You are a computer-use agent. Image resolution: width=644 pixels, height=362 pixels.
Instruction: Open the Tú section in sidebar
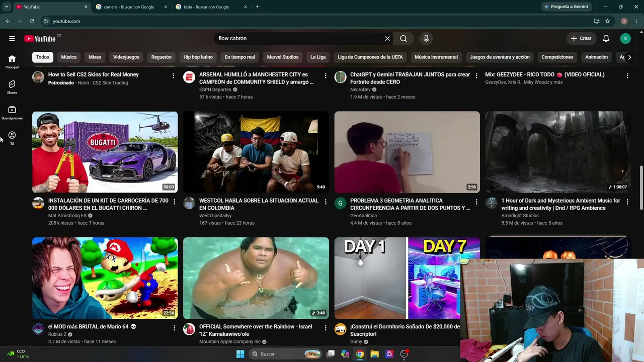[x=12, y=138]
